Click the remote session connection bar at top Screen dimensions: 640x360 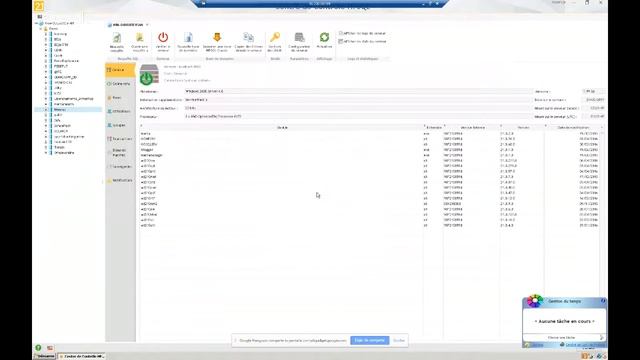tap(320, 3)
